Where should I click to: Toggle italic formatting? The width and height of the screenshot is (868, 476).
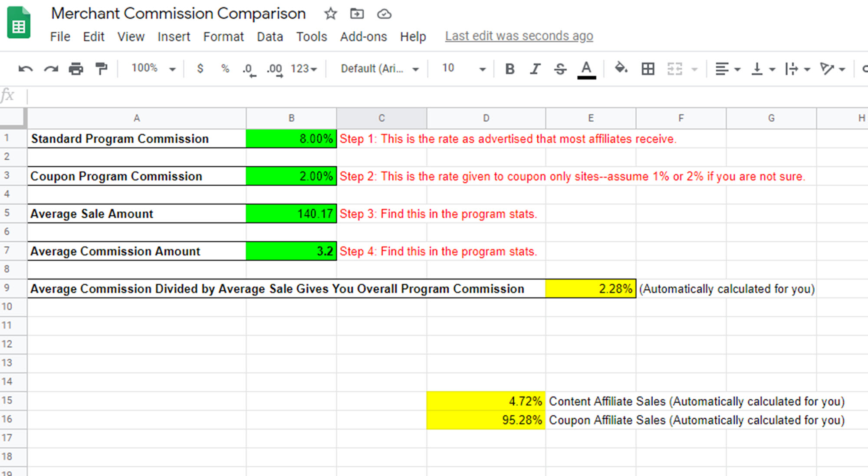[535, 69]
